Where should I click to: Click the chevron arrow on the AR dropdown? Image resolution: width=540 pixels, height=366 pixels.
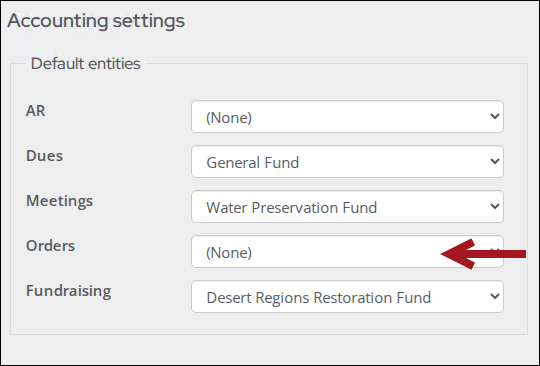495,116
